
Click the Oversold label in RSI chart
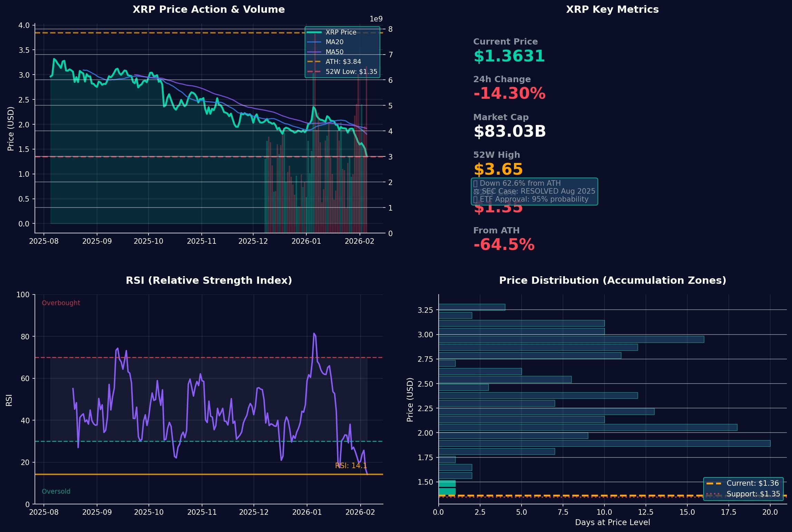56,492
